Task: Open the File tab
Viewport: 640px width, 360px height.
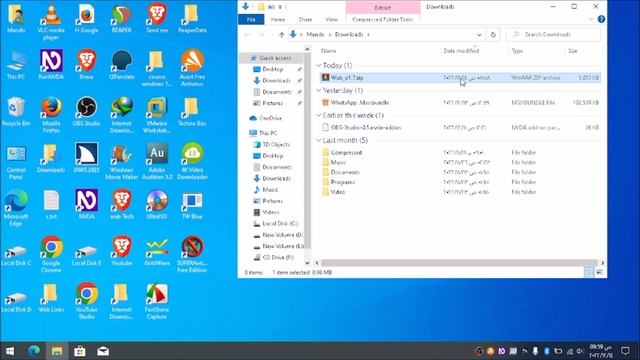Action: (x=251, y=19)
